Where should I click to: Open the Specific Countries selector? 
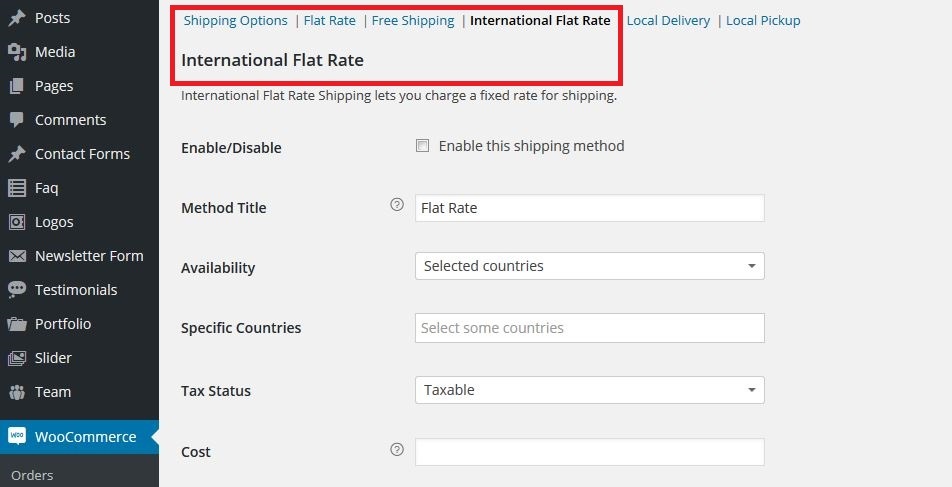click(590, 328)
